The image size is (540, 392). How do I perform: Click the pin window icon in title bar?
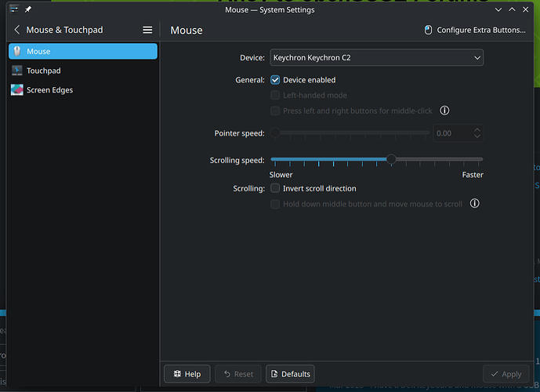(28, 9)
